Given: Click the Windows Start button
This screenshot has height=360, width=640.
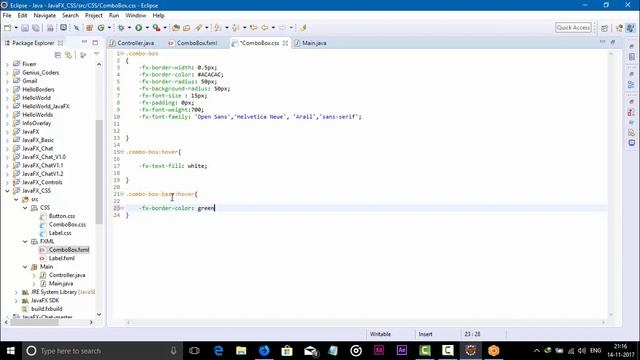Looking at the screenshot, I should point(11,351).
